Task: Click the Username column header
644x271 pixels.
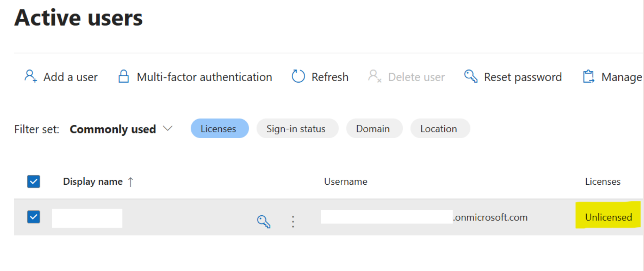Action: pyautogui.click(x=346, y=182)
